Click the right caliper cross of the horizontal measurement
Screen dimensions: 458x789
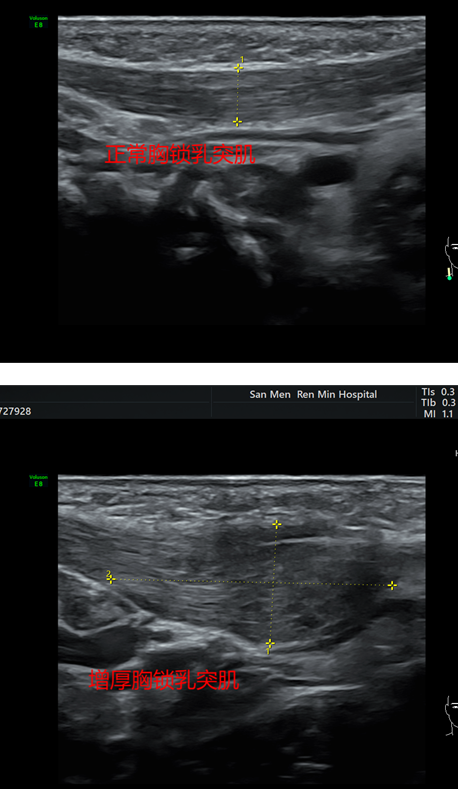click(x=392, y=585)
